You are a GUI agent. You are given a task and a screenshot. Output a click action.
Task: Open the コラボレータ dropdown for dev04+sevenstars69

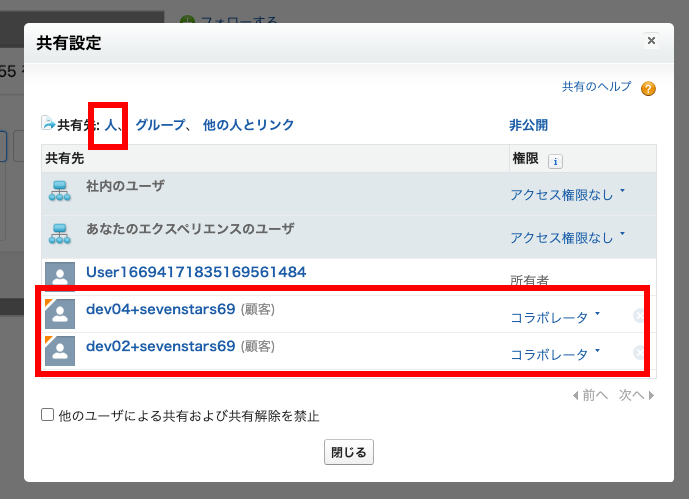[555, 318]
